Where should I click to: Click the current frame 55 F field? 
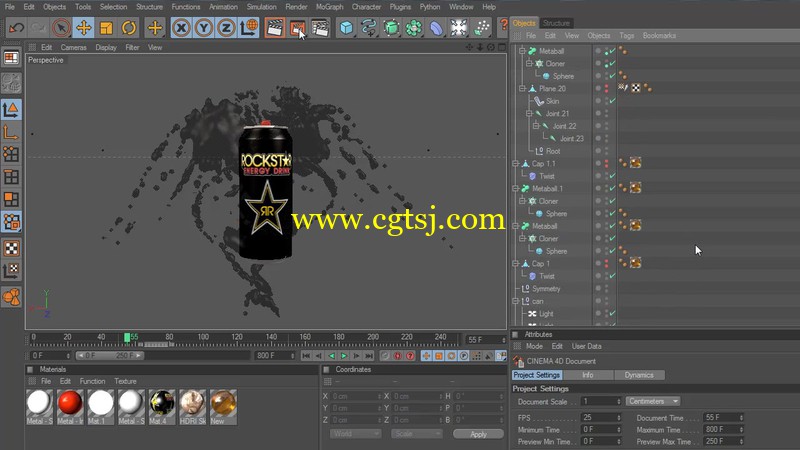tap(486, 340)
